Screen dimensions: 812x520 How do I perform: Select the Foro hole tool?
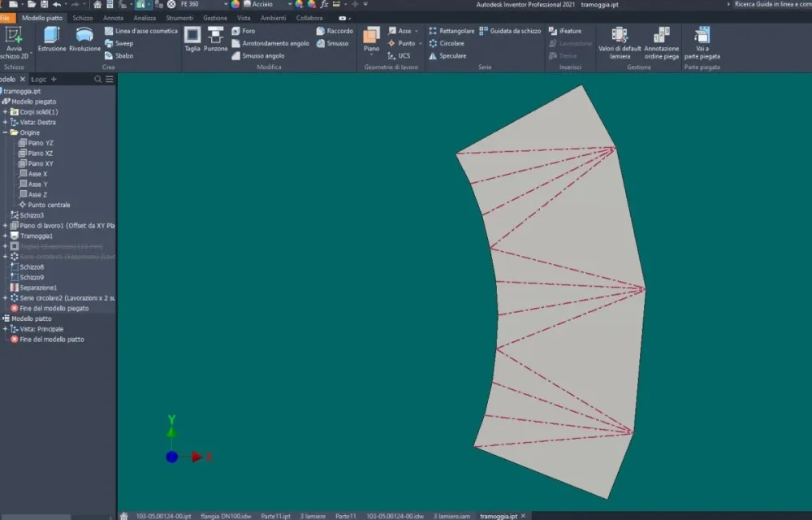(x=244, y=31)
